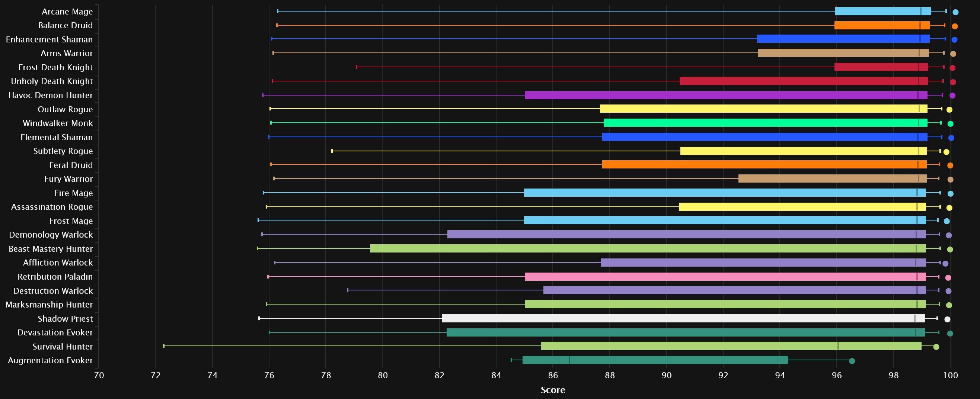Click the 70 axis tick label
980x399 pixels.
point(99,376)
